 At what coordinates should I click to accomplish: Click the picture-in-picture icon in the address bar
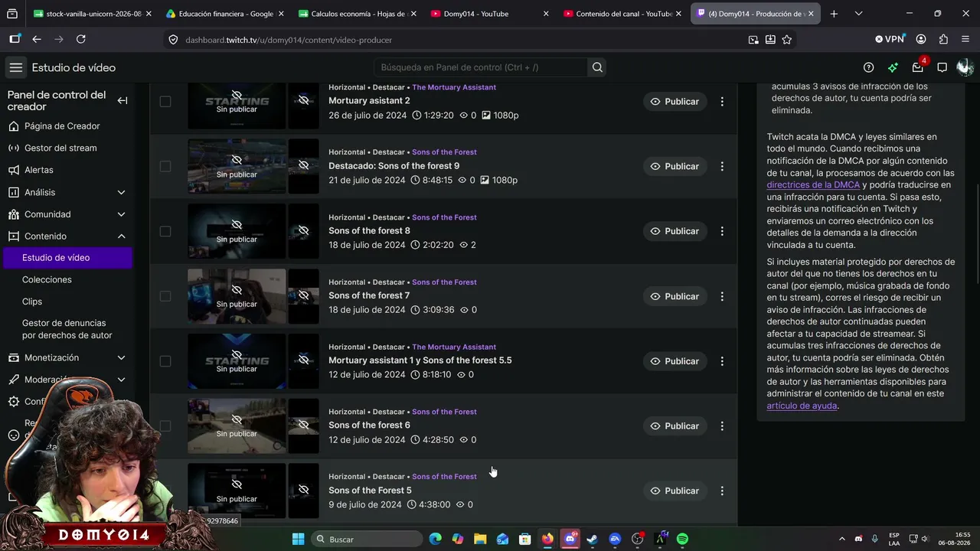pos(753,40)
